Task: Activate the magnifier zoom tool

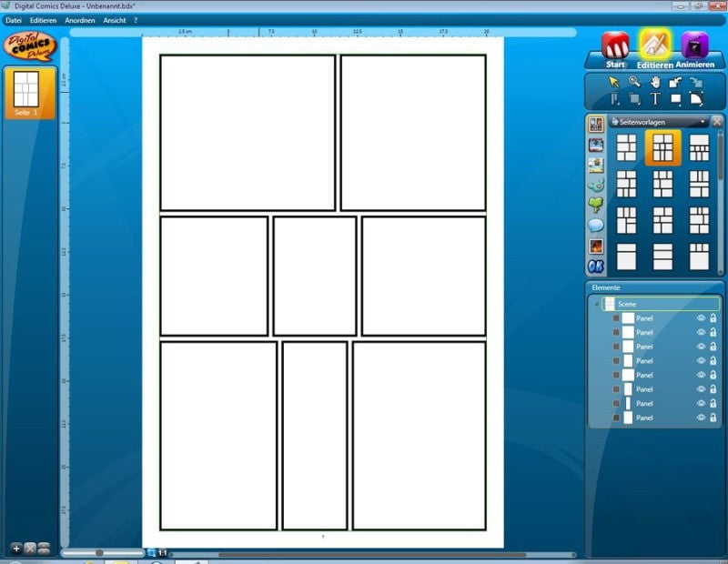Action: click(x=634, y=82)
